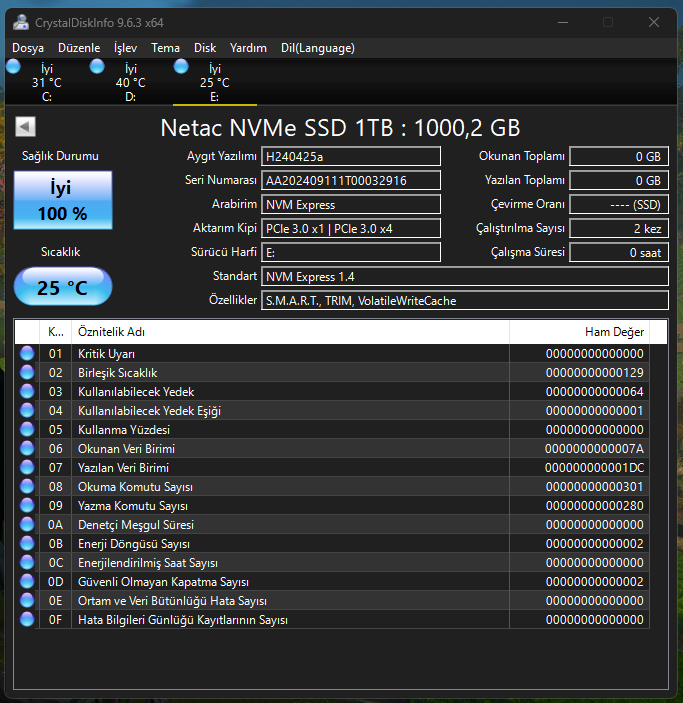Screen dimensions: 683x703
Task: Open the Yardım menu
Action: [248, 48]
